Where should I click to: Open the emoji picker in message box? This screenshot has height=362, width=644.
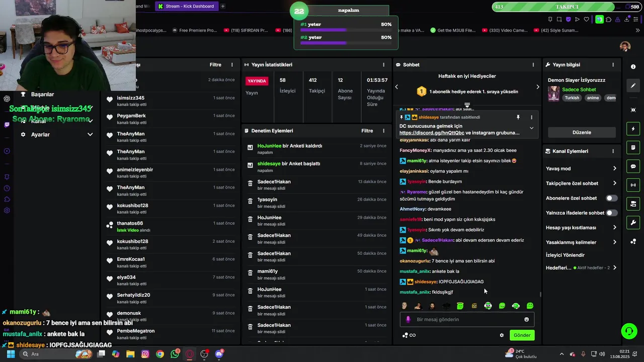pyautogui.click(x=526, y=319)
